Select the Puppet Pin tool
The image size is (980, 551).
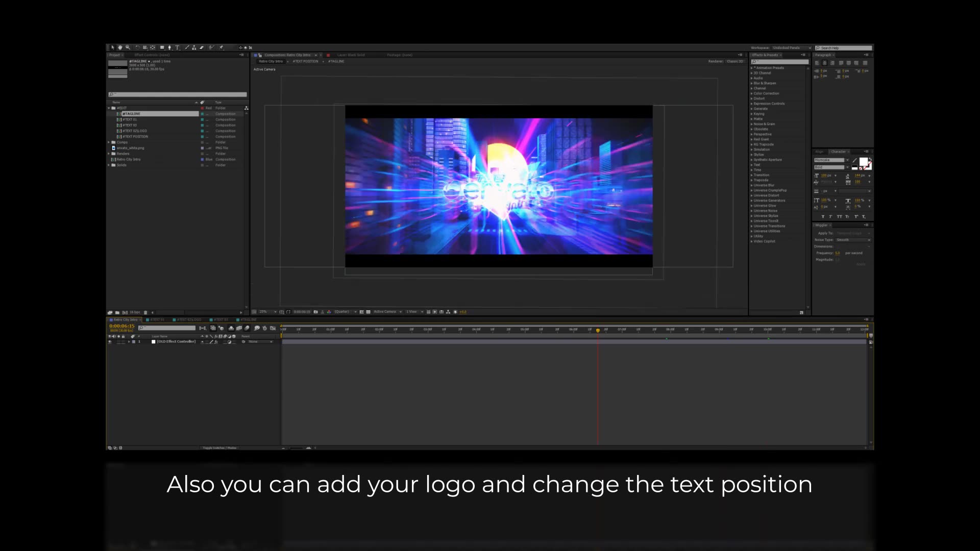(x=221, y=47)
